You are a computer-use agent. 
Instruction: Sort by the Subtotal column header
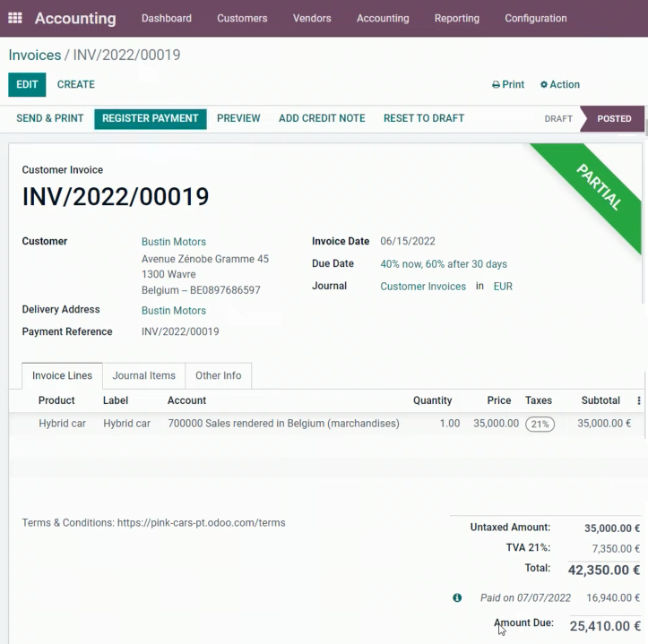600,400
